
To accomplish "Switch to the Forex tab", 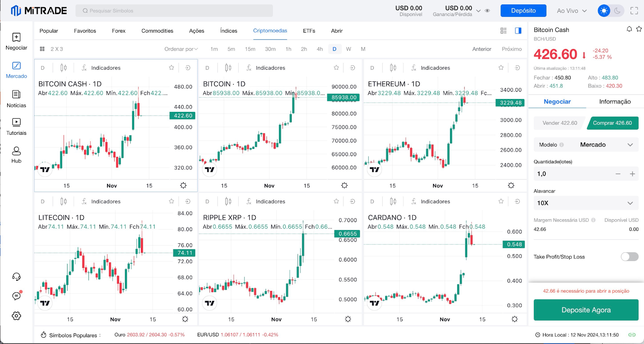I will click(x=119, y=31).
